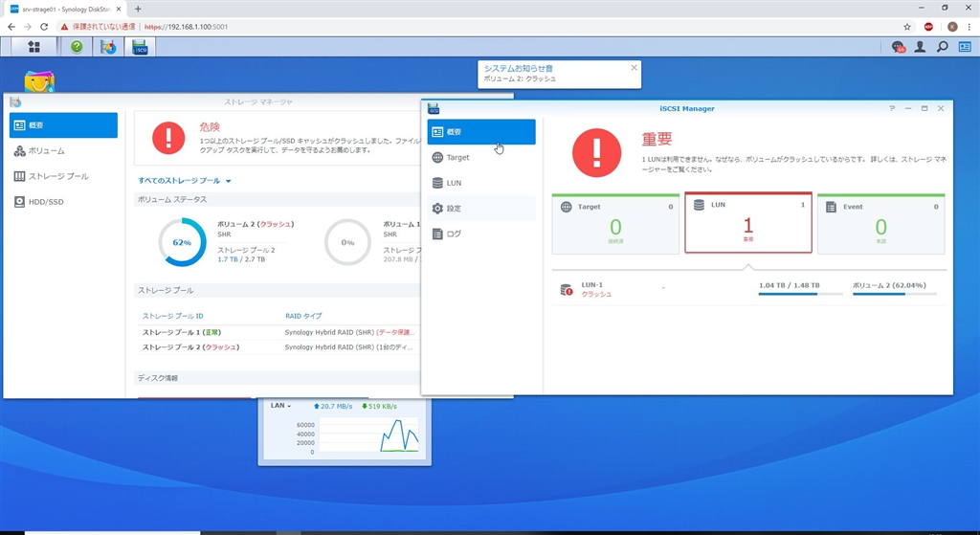980x535 pixels.
Task: Open the Target summary card
Action: (x=615, y=224)
